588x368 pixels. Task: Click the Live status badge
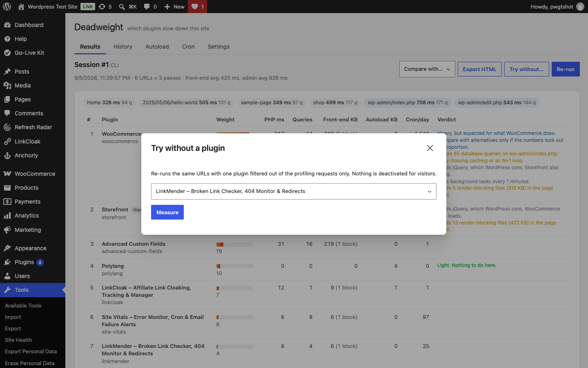coord(88,7)
